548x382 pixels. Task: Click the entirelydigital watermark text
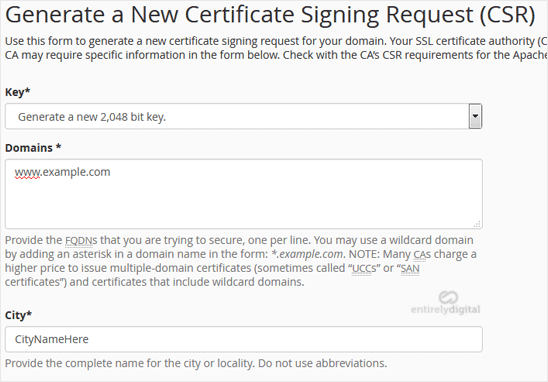pos(445,310)
